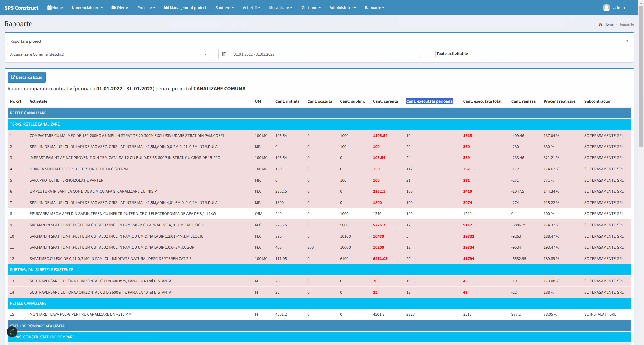Click the date range input field

(x=324, y=54)
